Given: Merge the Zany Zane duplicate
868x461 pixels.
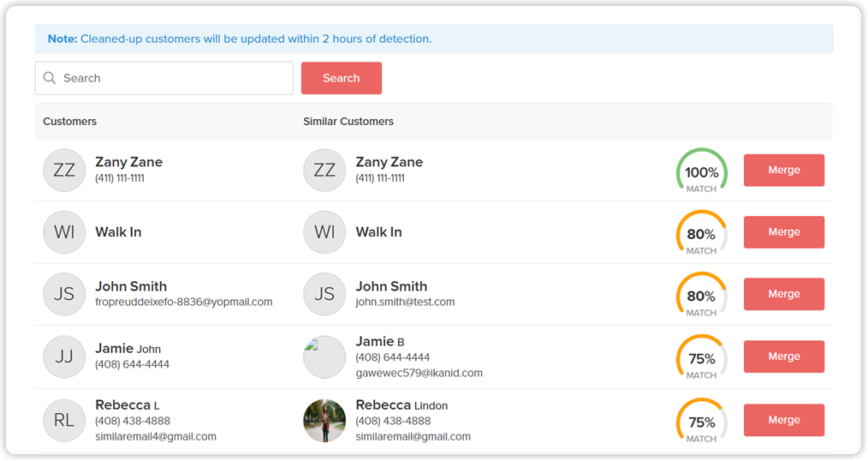Looking at the screenshot, I should (784, 171).
